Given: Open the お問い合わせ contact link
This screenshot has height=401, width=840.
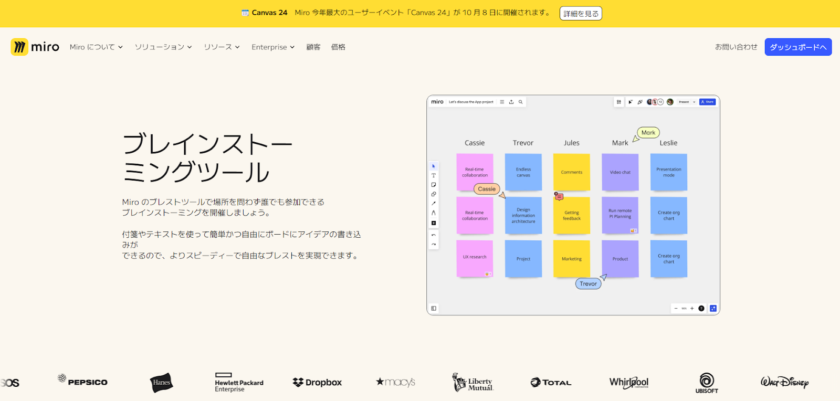Looking at the screenshot, I should pyautogui.click(x=736, y=47).
